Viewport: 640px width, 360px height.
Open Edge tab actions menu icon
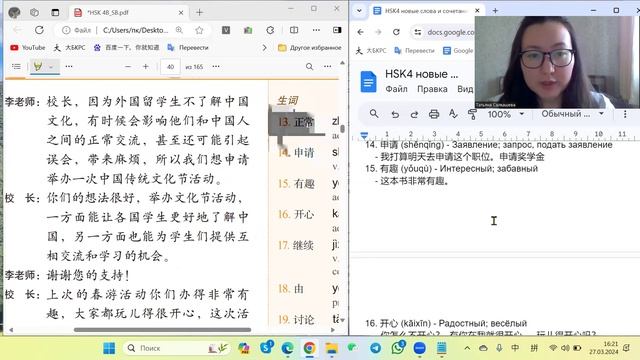pyautogui.click(x=55, y=13)
